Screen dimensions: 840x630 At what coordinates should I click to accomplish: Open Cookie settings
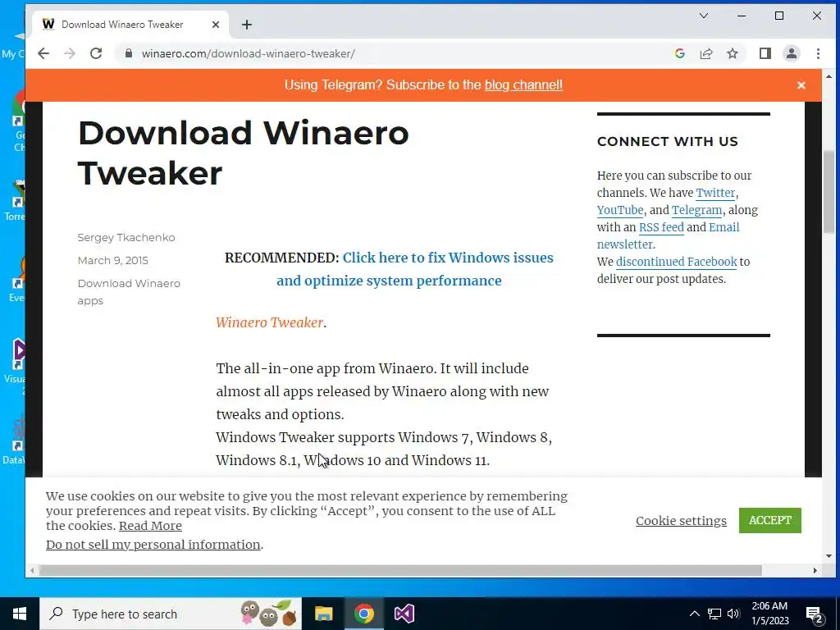681,521
